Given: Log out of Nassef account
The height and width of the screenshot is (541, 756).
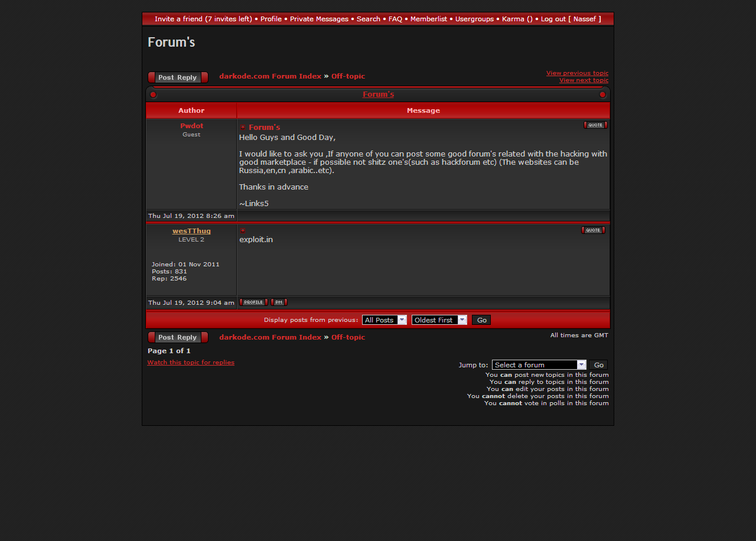Looking at the screenshot, I should coord(553,19).
